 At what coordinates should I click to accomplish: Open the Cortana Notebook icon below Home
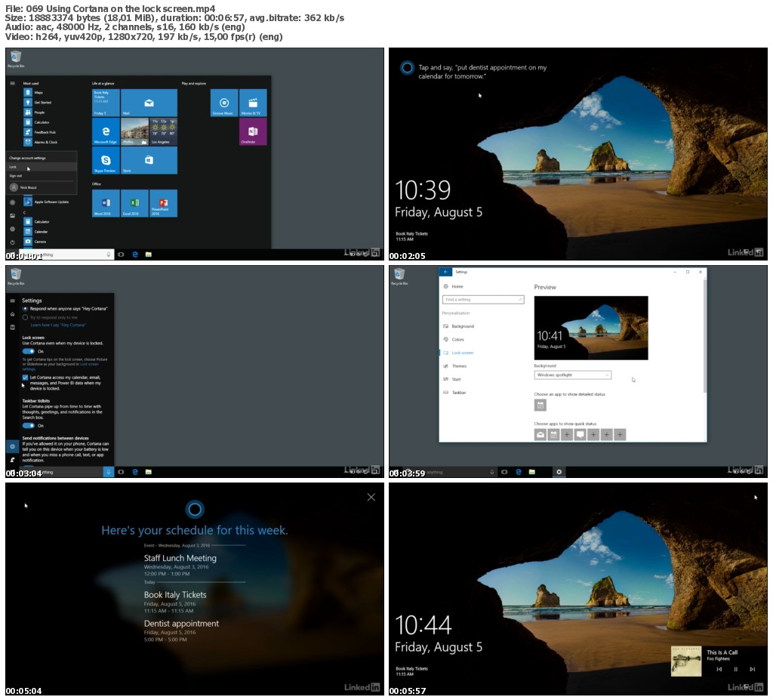12,327
